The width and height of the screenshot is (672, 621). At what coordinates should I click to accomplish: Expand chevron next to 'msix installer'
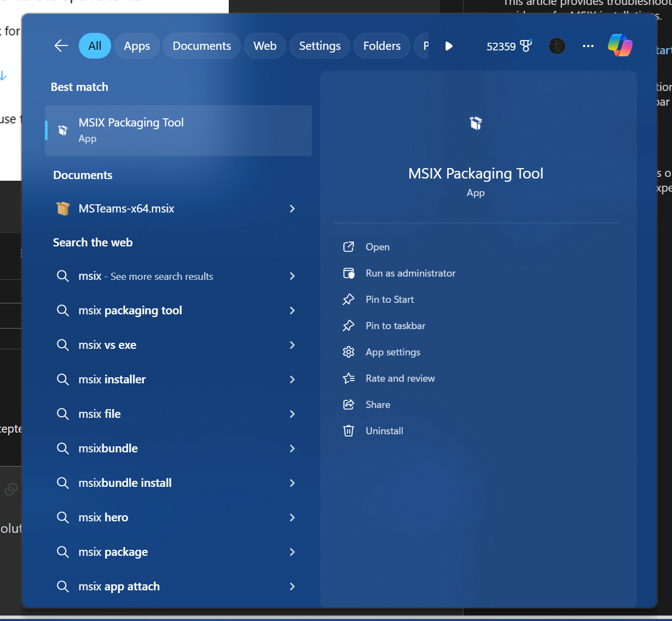[292, 380]
